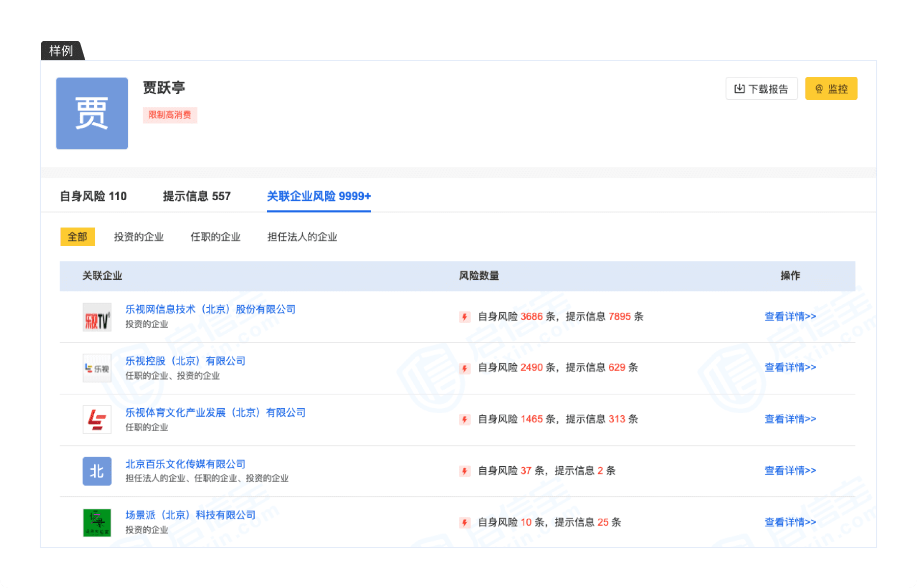Select the 限制高消费 tag
The image size is (917, 588).
tap(170, 115)
